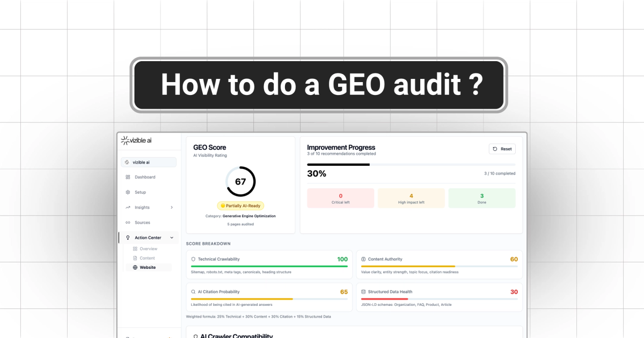Open the Critical left card

pos(341,198)
